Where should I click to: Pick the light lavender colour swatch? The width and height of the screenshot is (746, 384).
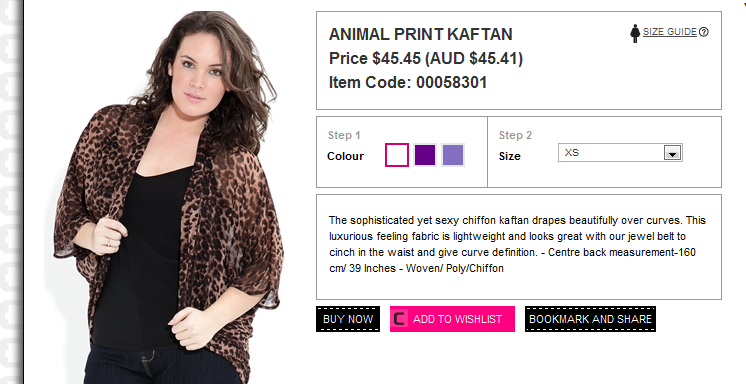pos(453,155)
